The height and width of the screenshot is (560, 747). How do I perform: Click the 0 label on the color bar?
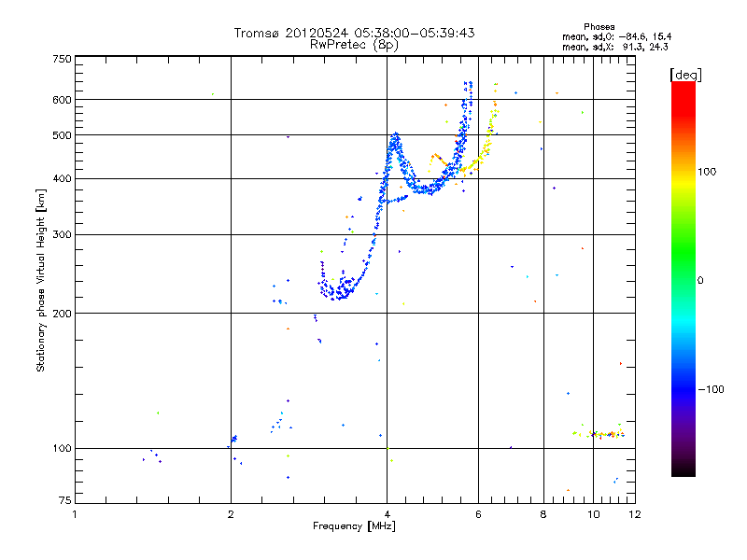700,281
